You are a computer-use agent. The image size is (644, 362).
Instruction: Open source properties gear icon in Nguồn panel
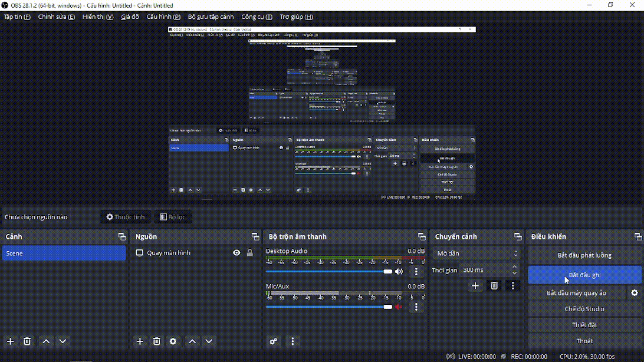click(x=173, y=341)
